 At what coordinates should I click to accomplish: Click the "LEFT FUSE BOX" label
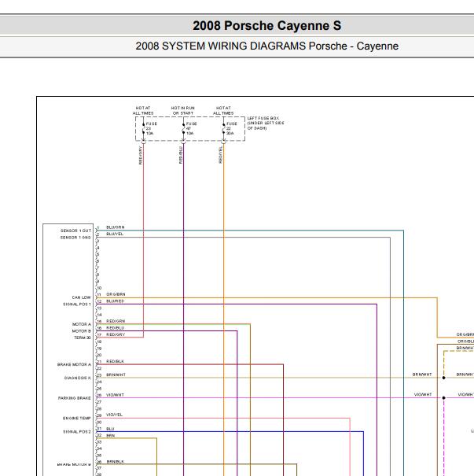pyautogui.click(x=263, y=118)
